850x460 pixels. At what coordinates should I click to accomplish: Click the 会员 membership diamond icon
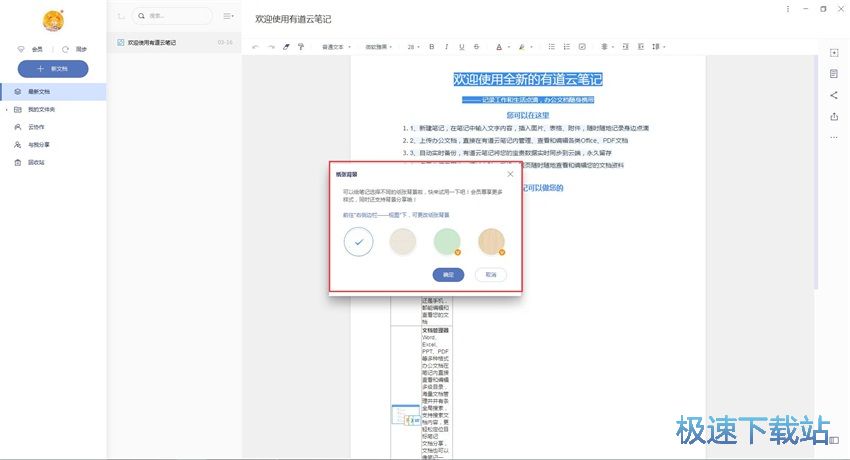pos(21,49)
